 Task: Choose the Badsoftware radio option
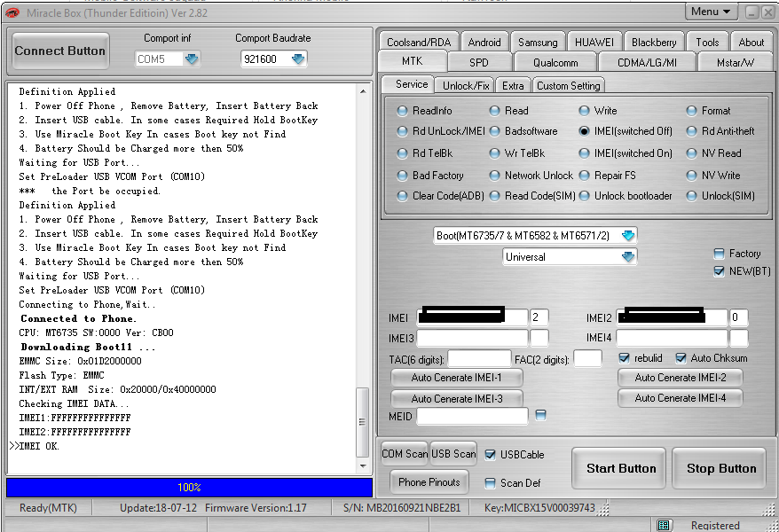(x=494, y=131)
